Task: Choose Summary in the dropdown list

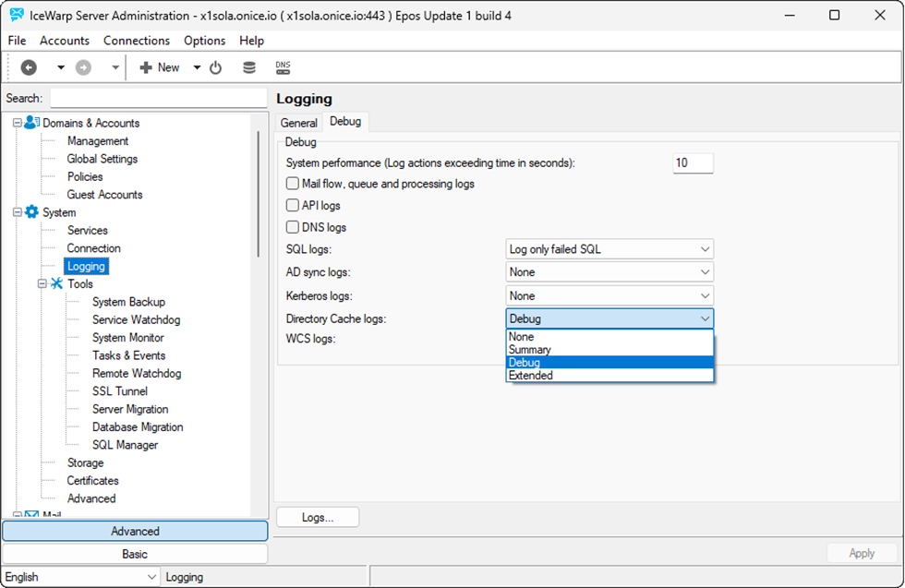Action: click(x=610, y=350)
